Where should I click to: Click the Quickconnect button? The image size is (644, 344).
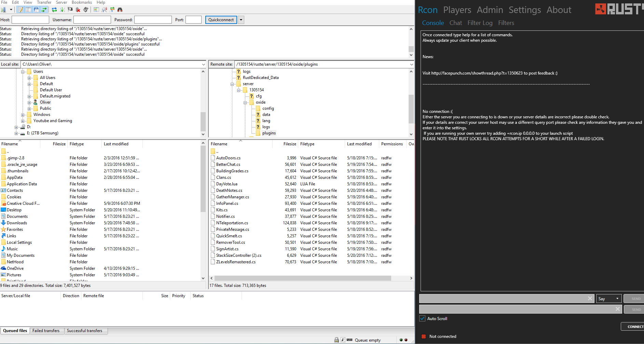[x=221, y=20]
